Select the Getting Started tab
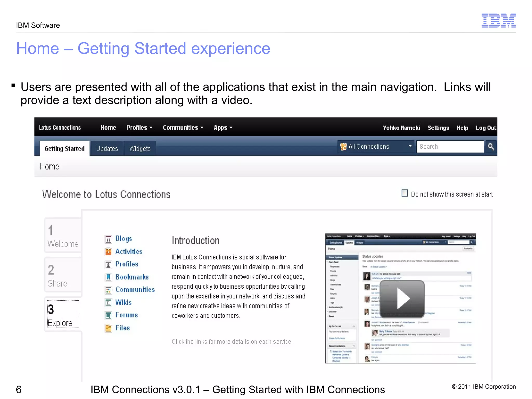532x399 pixels. point(65,149)
